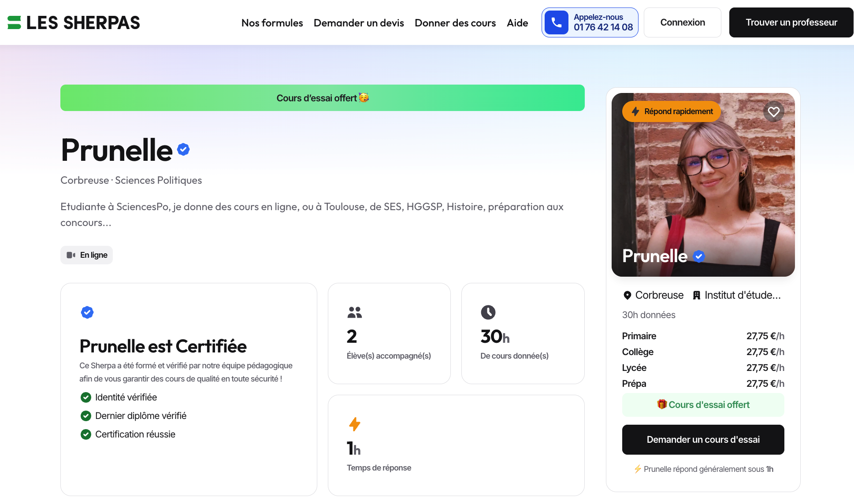Expand the description ending with concours…
Screen dimensions: 854x504
point(86,222)
